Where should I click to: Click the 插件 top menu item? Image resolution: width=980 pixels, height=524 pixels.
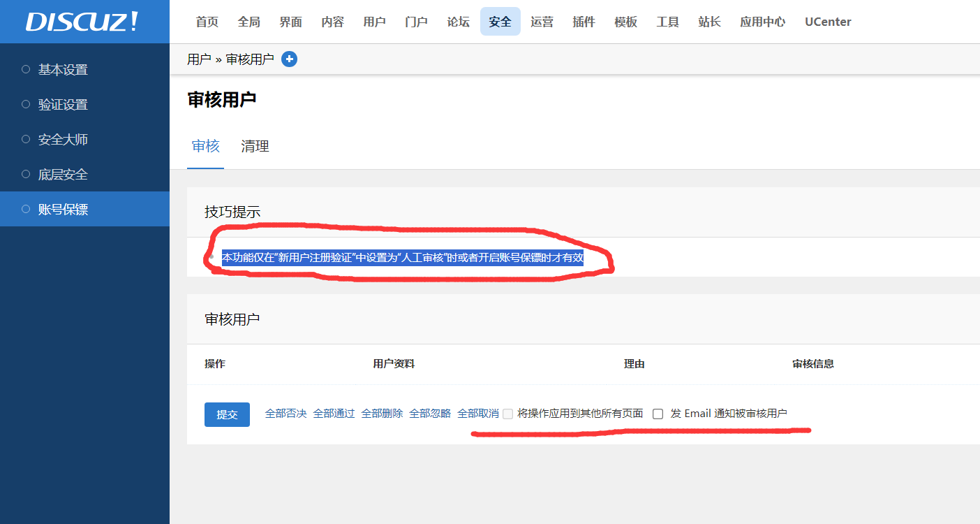(584, 22)
